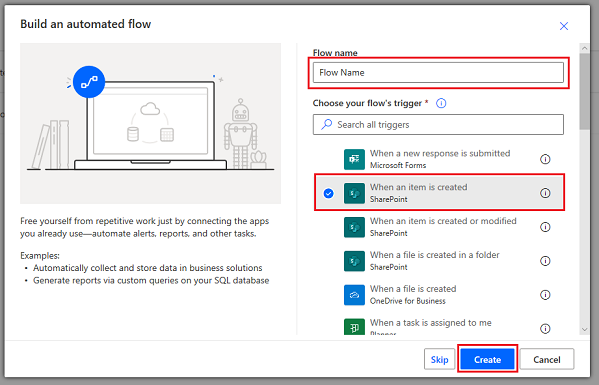Uncheck the selected When an item is created trigger
The image size is (599, 385).
pos(328,193)
